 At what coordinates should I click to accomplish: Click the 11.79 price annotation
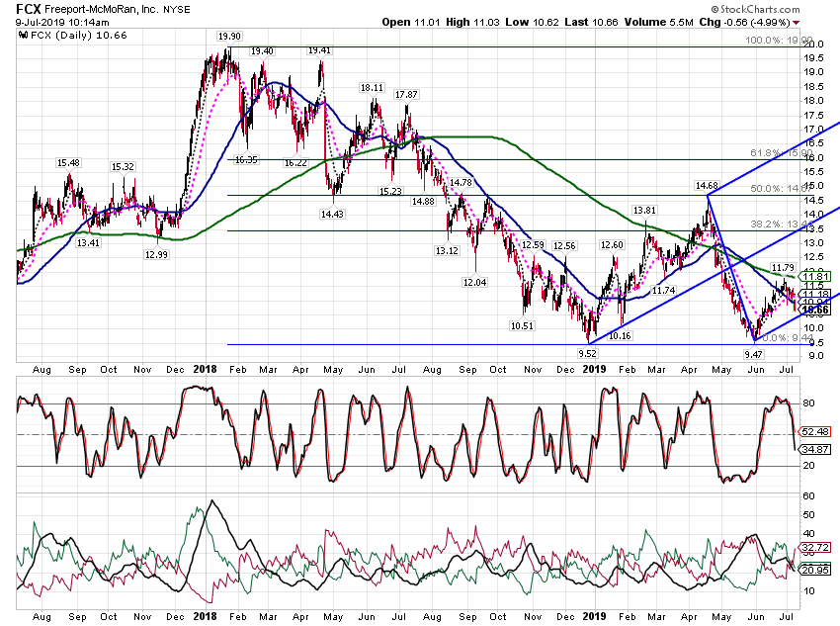(x=782, y=268)
